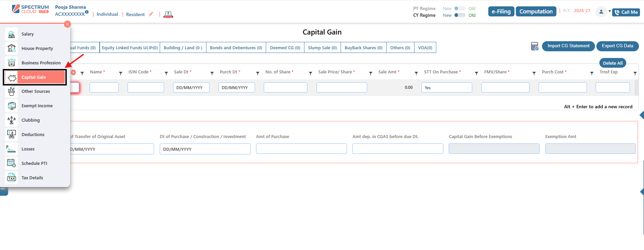Click the calculator icon near Import button
The image size is (644, 250).
click(x=535, y=46)
